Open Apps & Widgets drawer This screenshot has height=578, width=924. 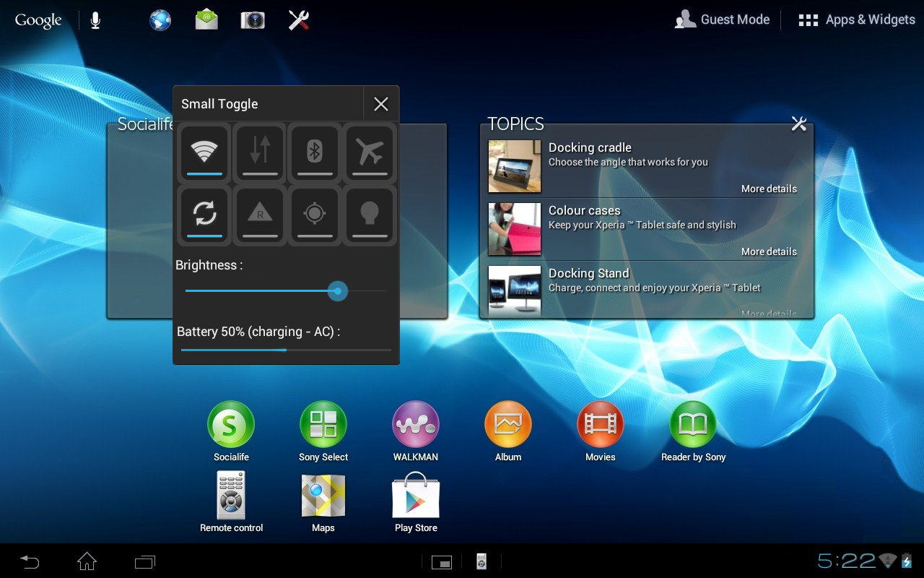click(x=857, y=20)
